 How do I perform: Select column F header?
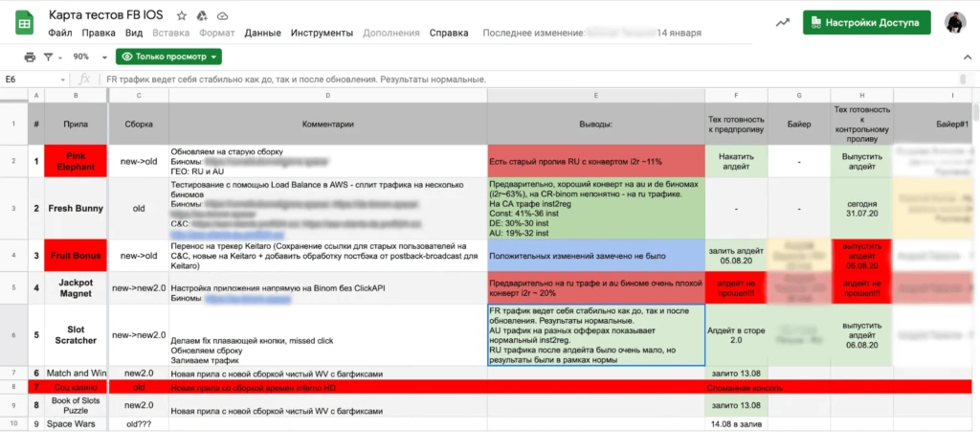[736, 95]
